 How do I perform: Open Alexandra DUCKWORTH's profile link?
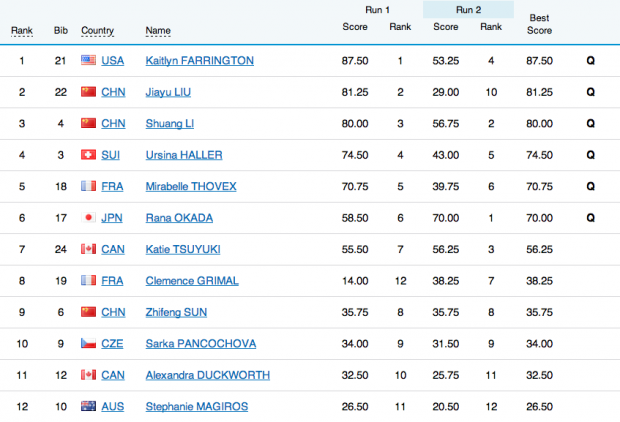click(x=207, y=375)
